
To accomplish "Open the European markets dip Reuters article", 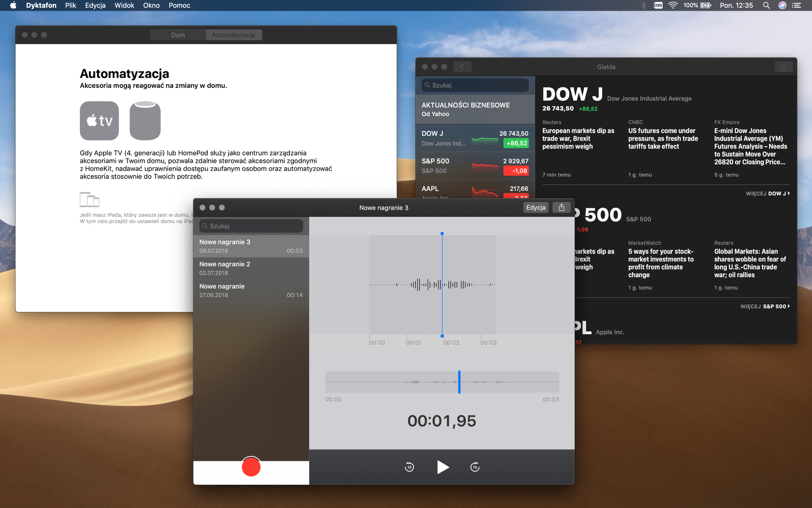I will click(x=579, y=138).
